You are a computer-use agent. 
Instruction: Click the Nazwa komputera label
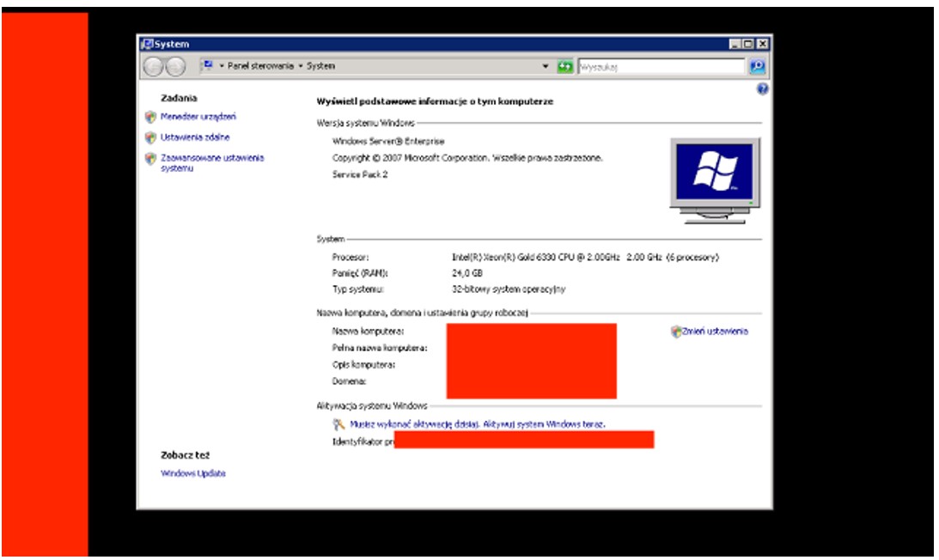(369, 332)
